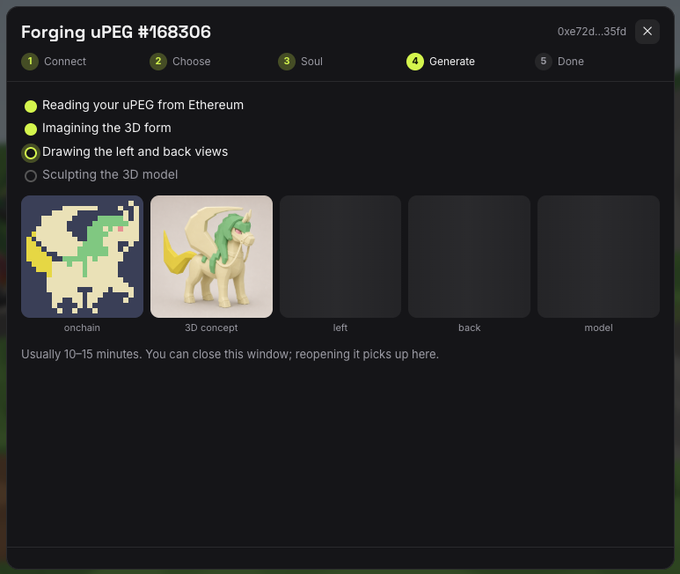Screen dimensions: 680x574
Task: Click the 'back' caption label
Action: tap(469, 328)
